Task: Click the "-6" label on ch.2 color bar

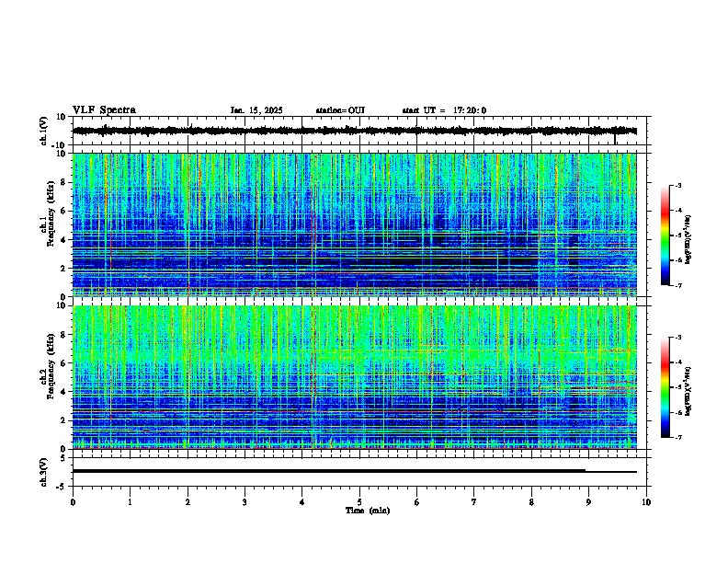Action: 678,412
